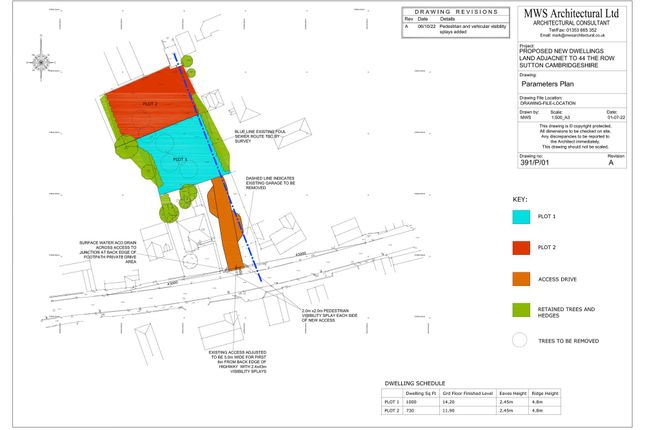
Task: Click the Dwelling Schedule heading
Action: [x=418, y=383]
